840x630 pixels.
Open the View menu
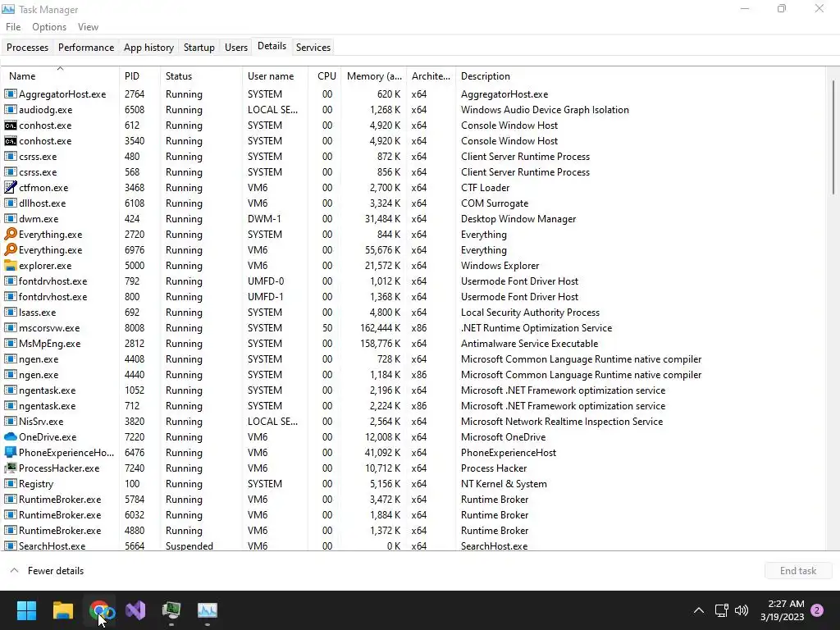click(88, 27)
